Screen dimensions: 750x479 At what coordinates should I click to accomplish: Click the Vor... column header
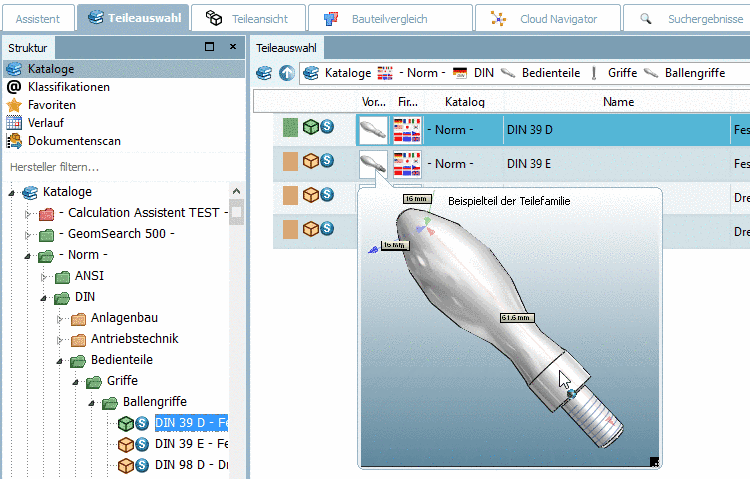[x=374, y=102]
